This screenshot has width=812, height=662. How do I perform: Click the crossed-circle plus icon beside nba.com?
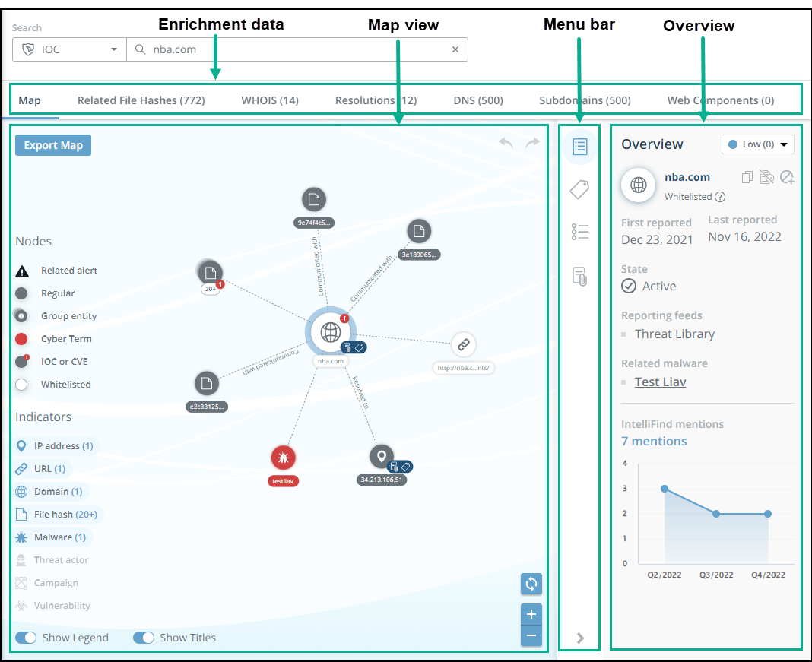pos(787,177)
